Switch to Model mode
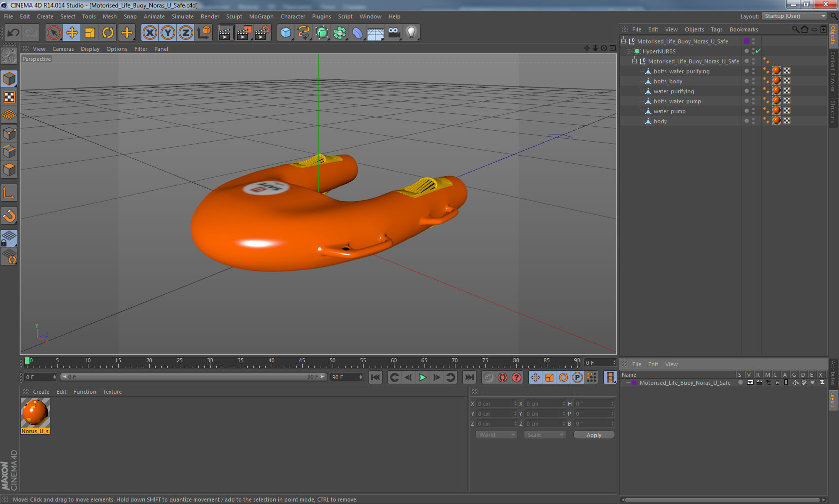Image resolution: width=839 pixels, height=504 pixels. pos(9,79)
